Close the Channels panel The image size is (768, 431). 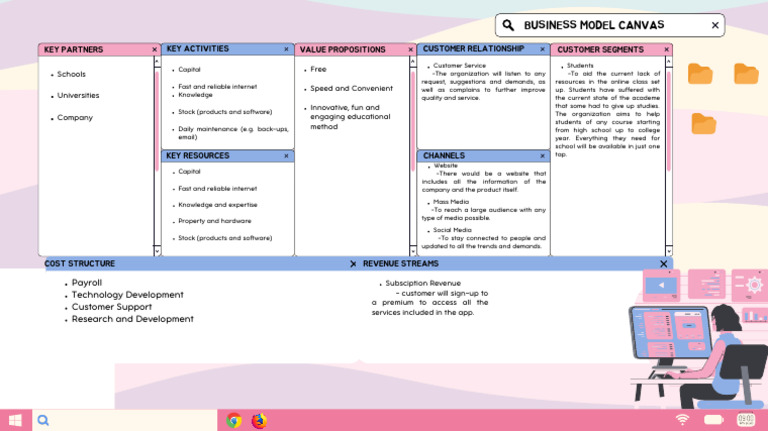pyautogui.click(x=542, y=156)
